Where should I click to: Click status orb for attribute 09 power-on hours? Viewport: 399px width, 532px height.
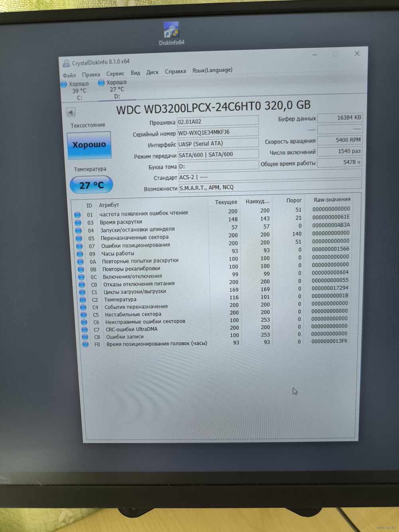click(x=80, y=254)
